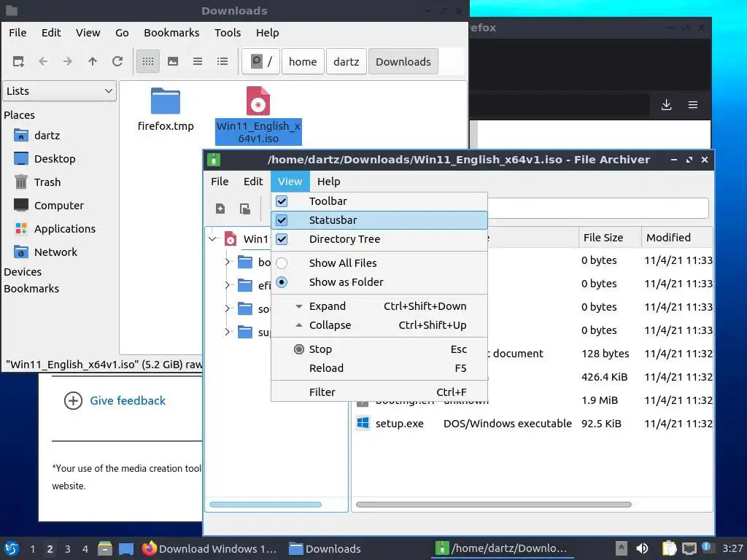
Task: Go up to parent folder in file manager
Action: pos(93,61)
